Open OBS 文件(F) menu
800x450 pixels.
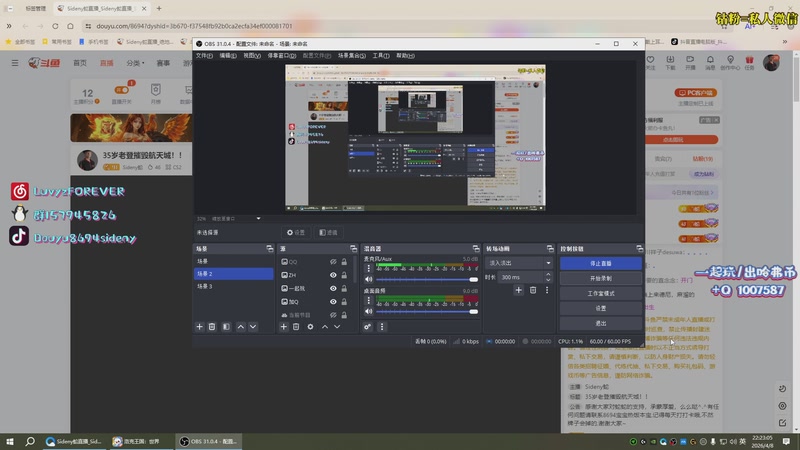pos(204,56)
